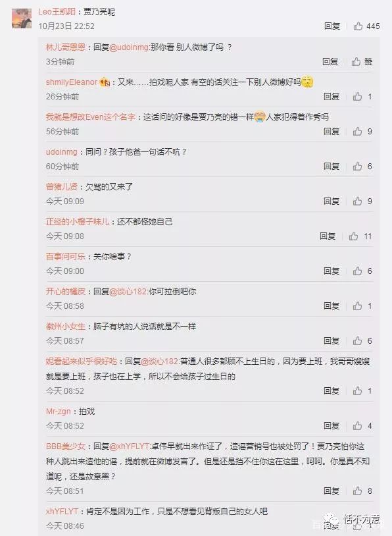Thumbs-up udoinmg's 同问 comment

(358, 166)
